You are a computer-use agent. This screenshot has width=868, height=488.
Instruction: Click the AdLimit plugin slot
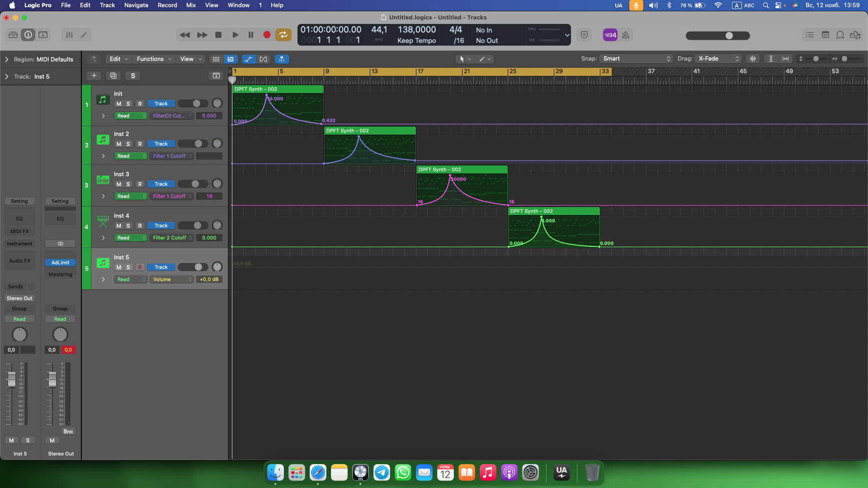click(60, 263)
